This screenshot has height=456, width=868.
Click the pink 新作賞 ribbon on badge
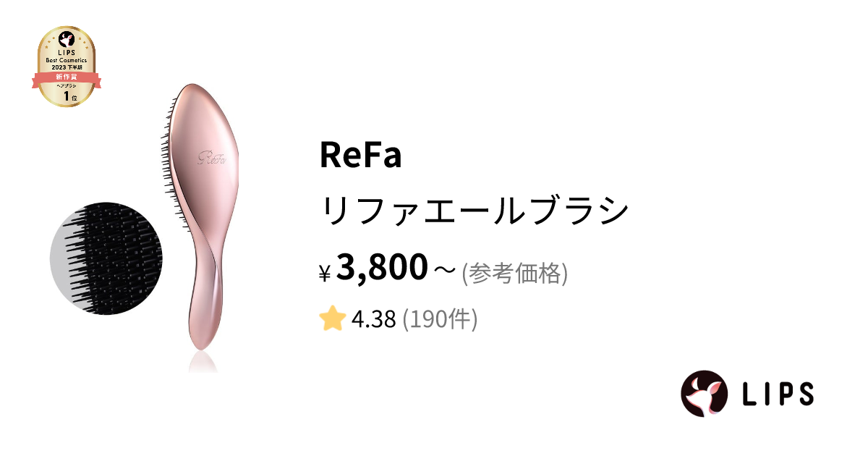pos(66,77)
